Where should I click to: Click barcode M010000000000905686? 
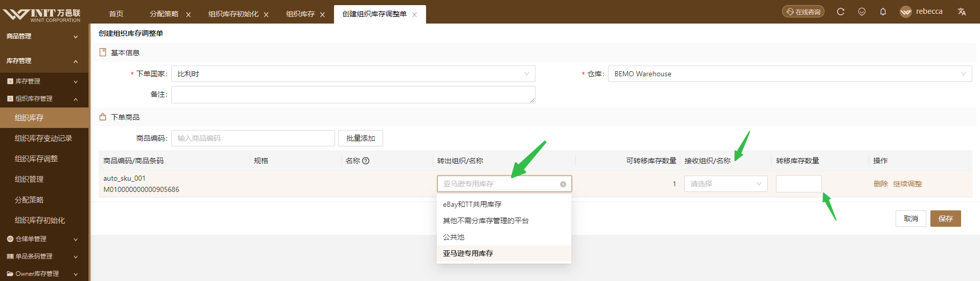[x=141, y=189]
